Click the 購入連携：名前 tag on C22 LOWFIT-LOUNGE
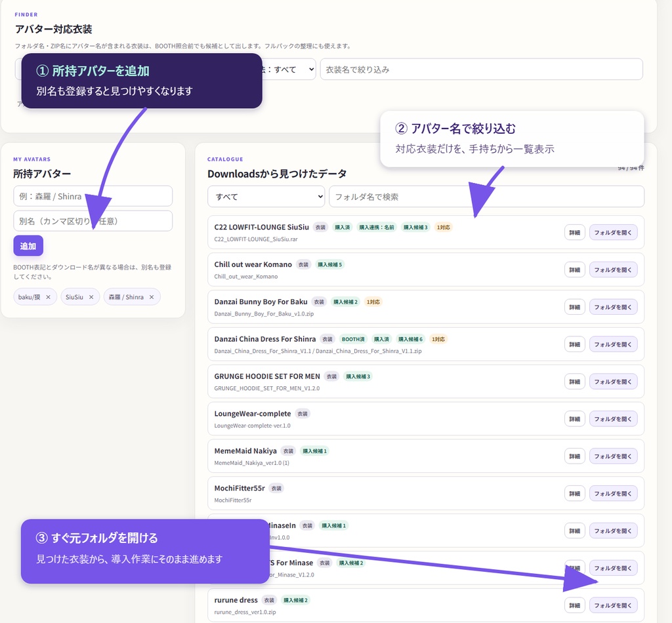 click(377, 228)
